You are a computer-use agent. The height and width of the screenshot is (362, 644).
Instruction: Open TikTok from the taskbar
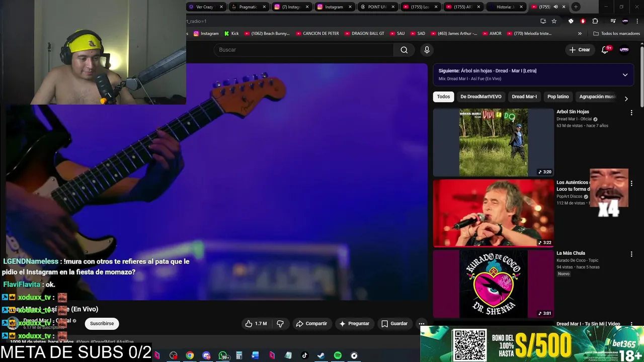pyautogui.click(x=304, y=355)
